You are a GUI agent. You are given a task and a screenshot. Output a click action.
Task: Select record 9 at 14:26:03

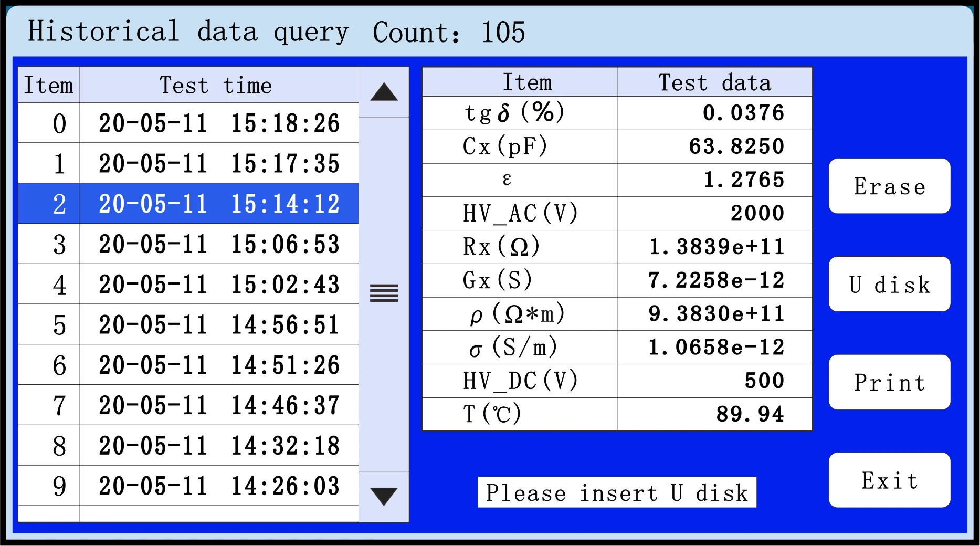(188, 486)
